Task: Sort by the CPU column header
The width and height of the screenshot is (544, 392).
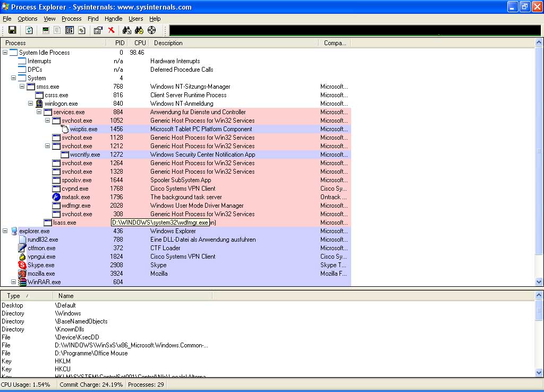Action: tap(139, 43)
